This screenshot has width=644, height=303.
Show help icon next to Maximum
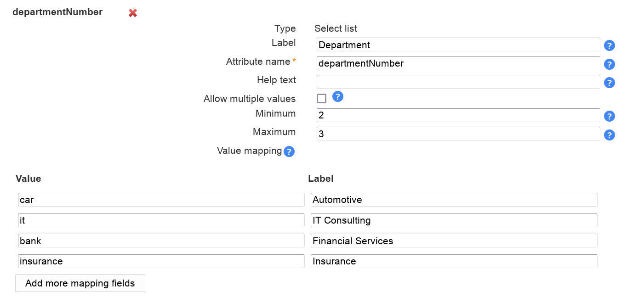point(609,135)
